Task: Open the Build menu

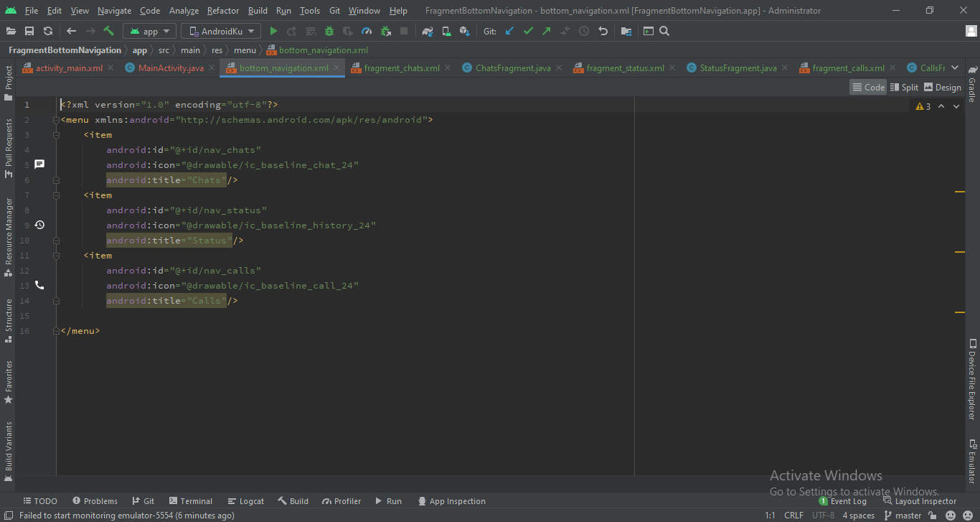Action: tap(258, 11)
